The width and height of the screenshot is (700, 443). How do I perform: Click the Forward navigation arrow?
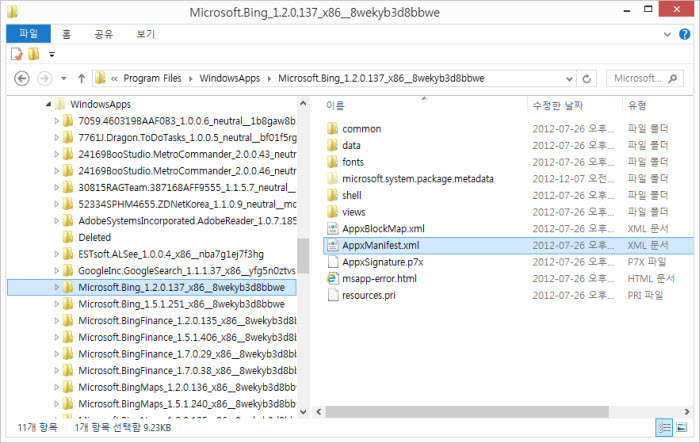pyautogui.click(x=44, y=79)
